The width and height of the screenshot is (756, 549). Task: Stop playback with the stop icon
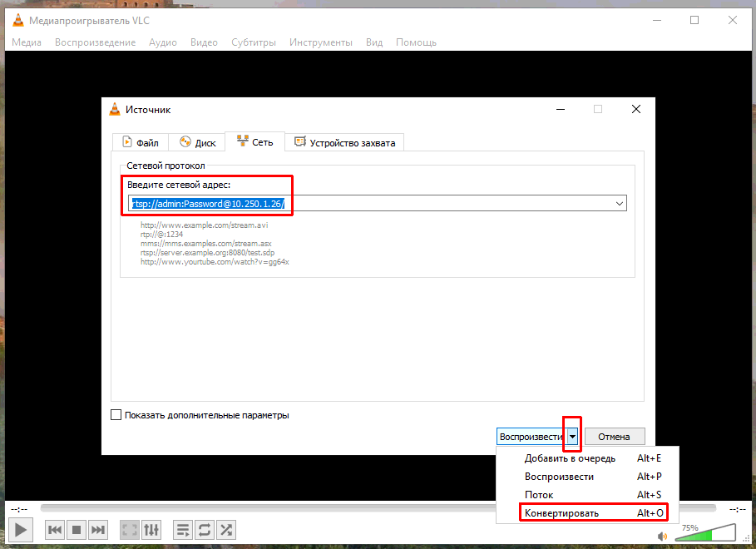pos(77,530)
